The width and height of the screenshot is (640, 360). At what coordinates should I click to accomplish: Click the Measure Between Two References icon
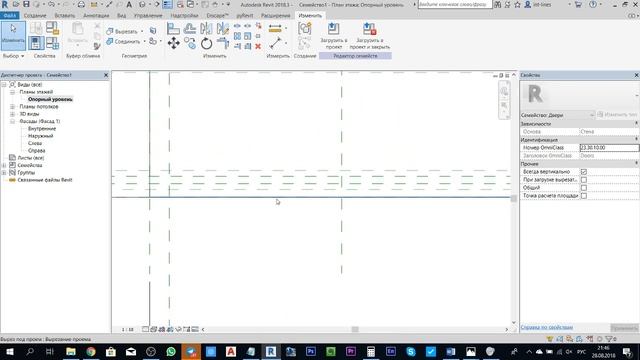click(275, 43)
